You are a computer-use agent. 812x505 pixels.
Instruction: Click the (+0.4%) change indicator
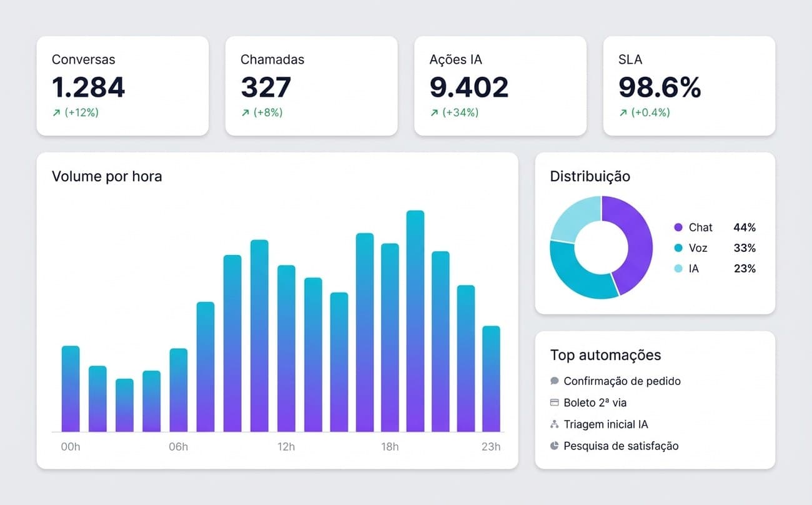[650, 112]
